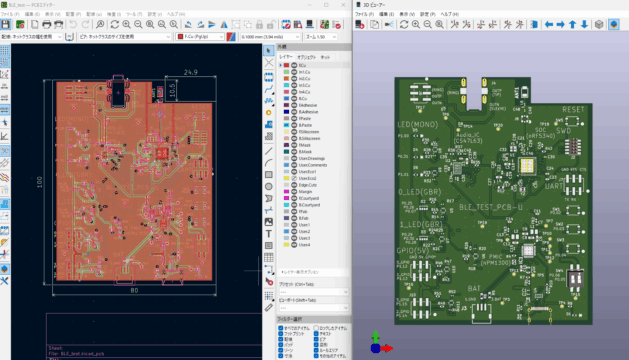
Task: Switch to the Nets tab
Action: coord(325,57)
